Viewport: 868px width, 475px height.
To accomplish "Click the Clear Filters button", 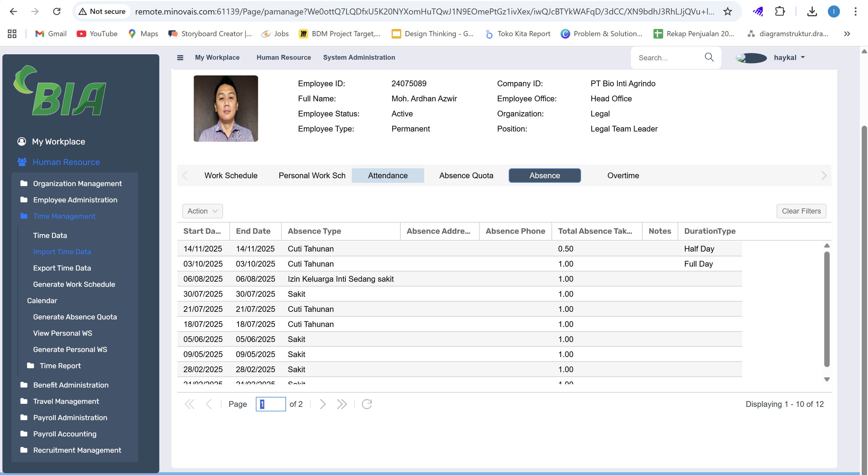I will coord(801,211).
